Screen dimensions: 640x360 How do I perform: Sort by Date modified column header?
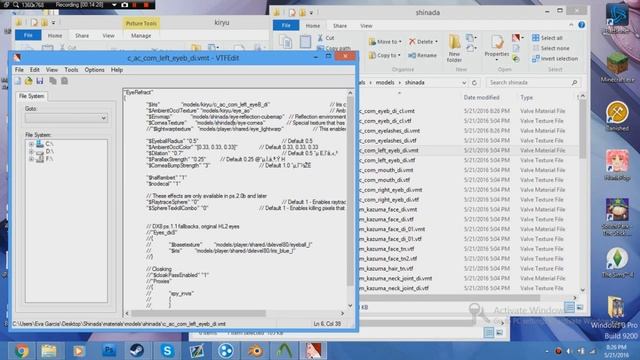481,98
